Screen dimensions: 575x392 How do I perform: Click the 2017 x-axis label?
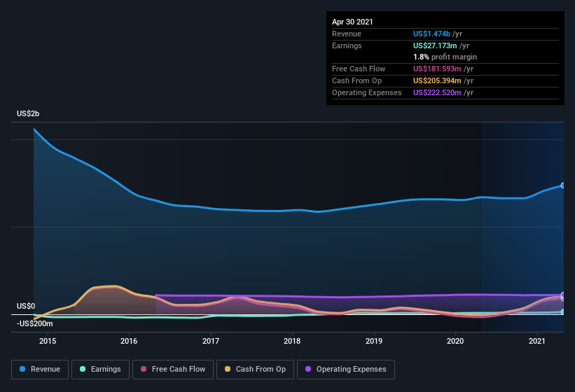(x=211, y=341)
